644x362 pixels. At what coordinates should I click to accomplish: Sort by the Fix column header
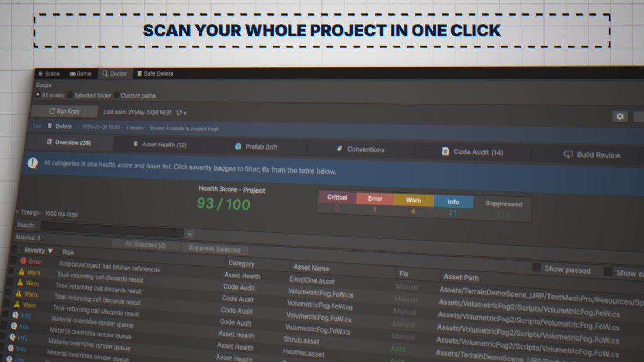point(404,274)
